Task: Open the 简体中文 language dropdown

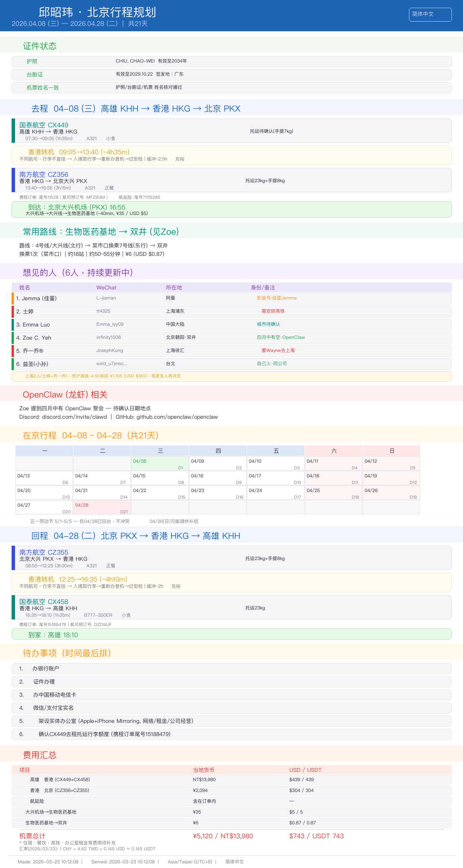Action: (x=430, y=15)
